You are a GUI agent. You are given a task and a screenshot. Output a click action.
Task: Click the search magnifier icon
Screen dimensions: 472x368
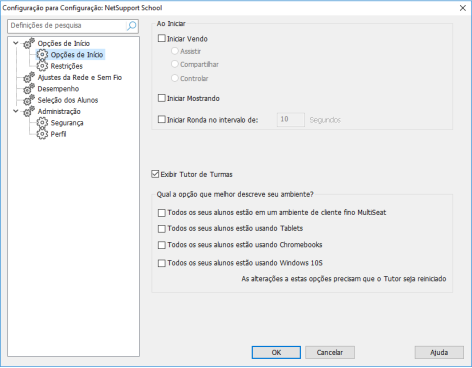(x=131, y=26)
